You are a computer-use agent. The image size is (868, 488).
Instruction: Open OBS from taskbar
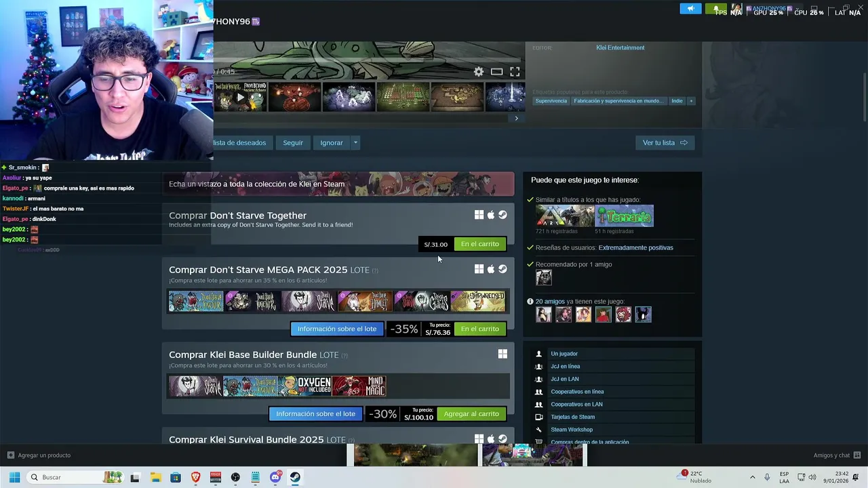(235, 477)
